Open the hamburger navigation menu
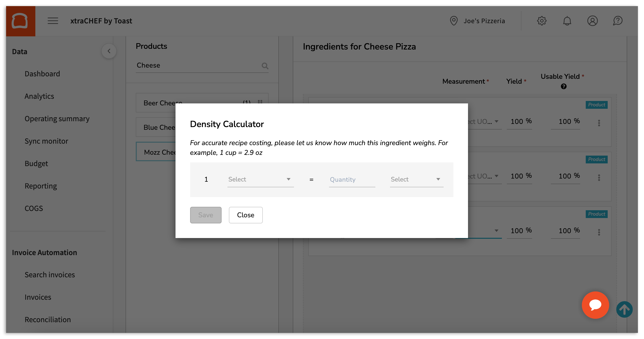Image resolution: width=644 pixels, height=339 pixels. (x=53, y=21)
